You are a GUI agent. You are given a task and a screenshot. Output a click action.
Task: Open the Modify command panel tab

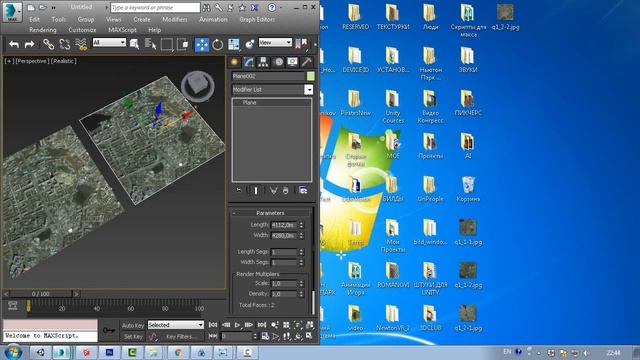[249, 62]
